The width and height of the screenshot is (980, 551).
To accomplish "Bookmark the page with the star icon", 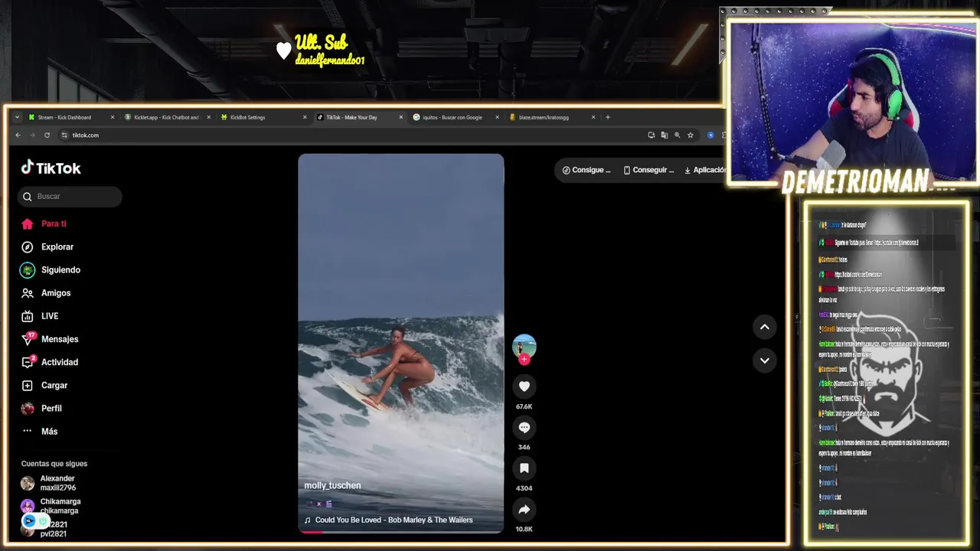I will (690, 135).
